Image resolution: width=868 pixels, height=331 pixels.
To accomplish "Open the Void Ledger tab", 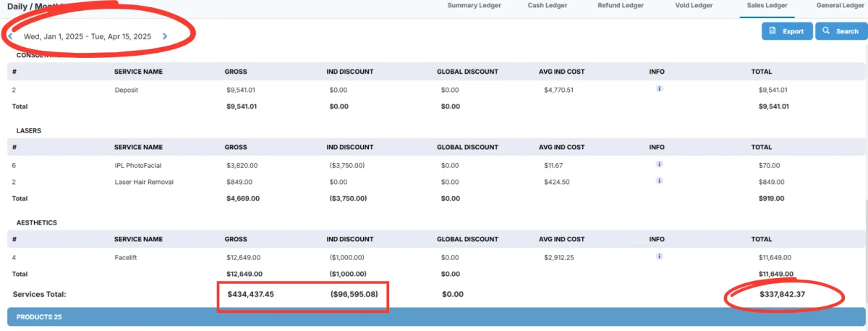I will pyautogui.click(x=692, y=6).
